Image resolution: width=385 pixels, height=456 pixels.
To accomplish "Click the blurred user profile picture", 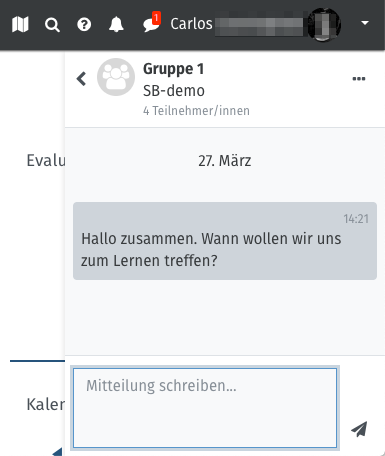I will (324, 25).
